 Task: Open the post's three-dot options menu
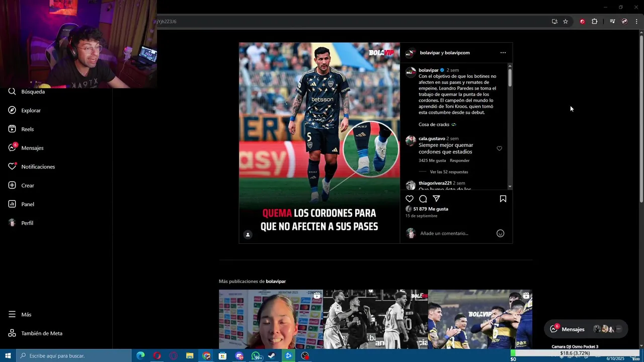click(503, 53)
